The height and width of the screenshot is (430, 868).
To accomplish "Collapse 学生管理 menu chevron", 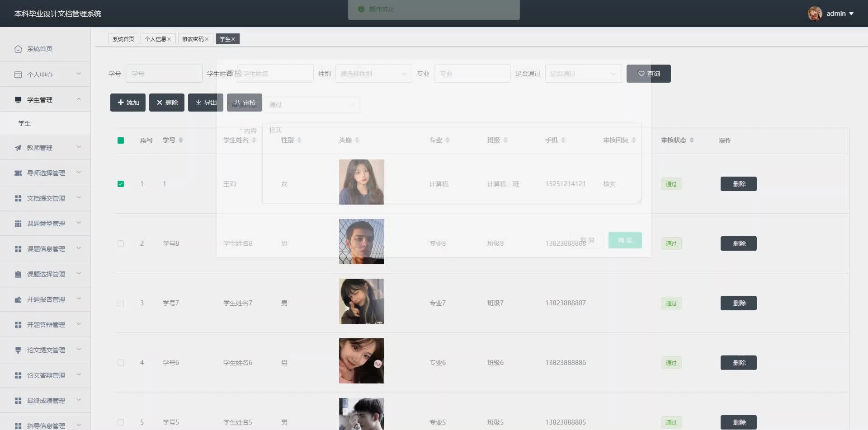I will (79, 99).
